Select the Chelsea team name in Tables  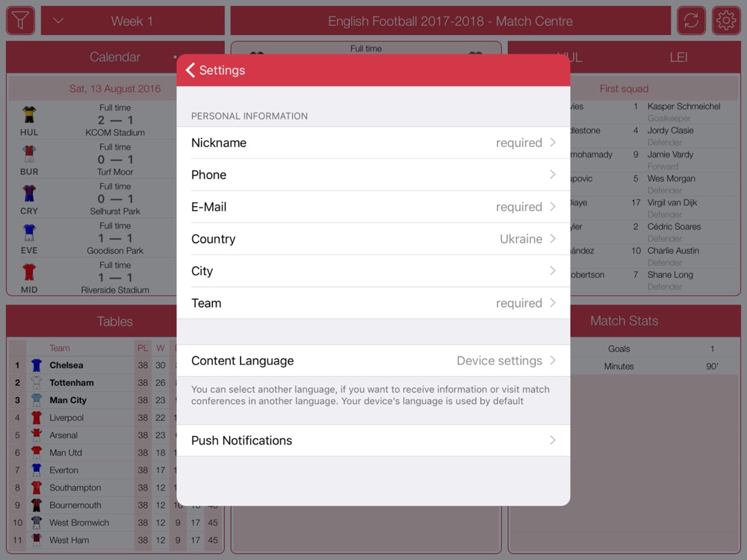(66, 365)
